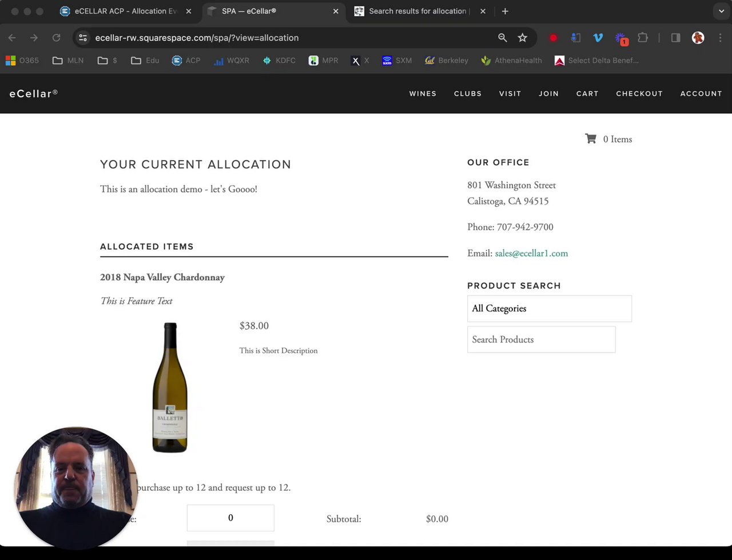Reload the current page
The image size is (732, 560).
tap(56, 38)
